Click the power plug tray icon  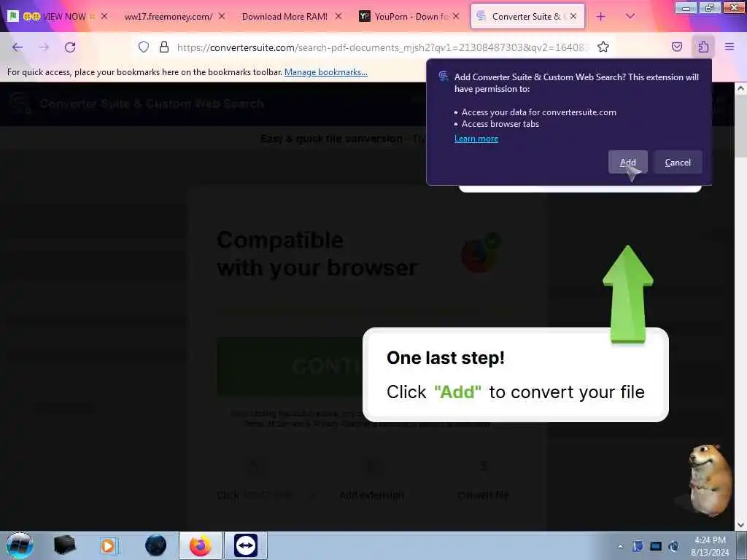coord(673,546)
